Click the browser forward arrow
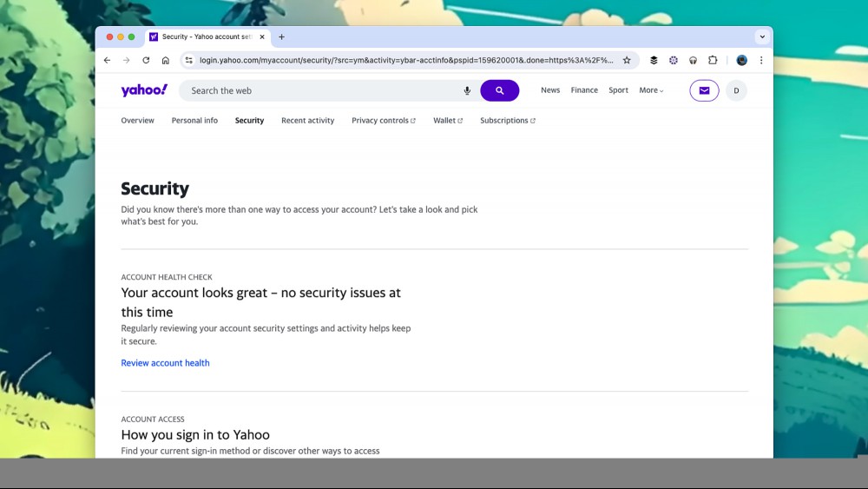 pyautogui.click(x=126, y=60)
